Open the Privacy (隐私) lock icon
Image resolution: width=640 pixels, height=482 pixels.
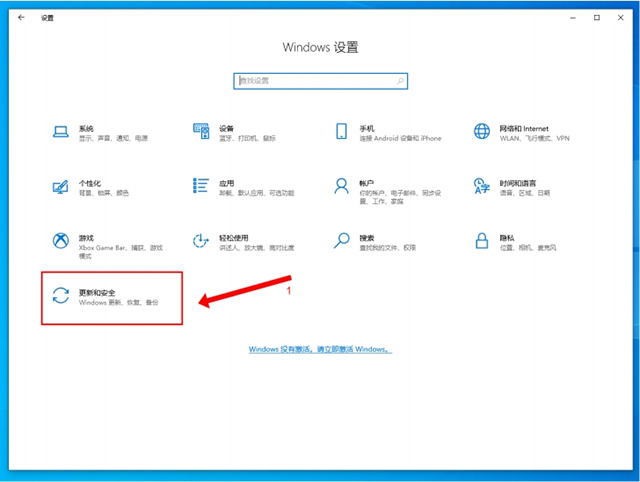coord(482,241)
